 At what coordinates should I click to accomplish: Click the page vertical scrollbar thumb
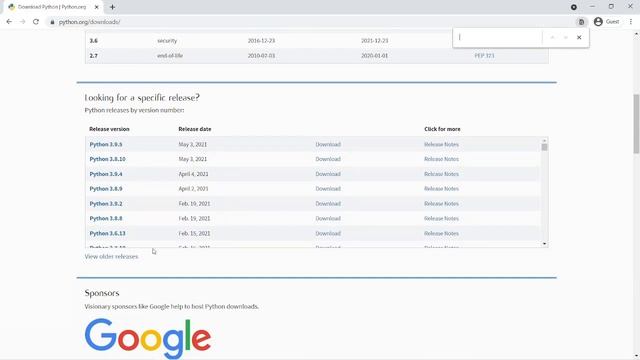pyautogui.click(x=636, y=124)
